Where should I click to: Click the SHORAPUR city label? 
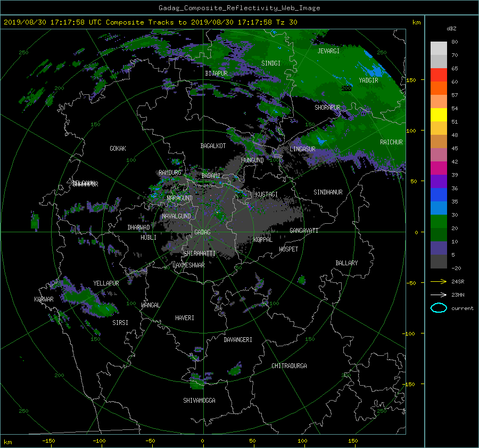click(327, 108)
